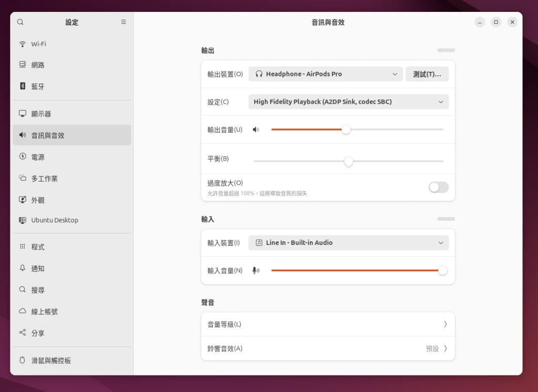Click the 測試(T)... test button
Viewport: 538px width, 392px height.
click(x=427, y=74)
